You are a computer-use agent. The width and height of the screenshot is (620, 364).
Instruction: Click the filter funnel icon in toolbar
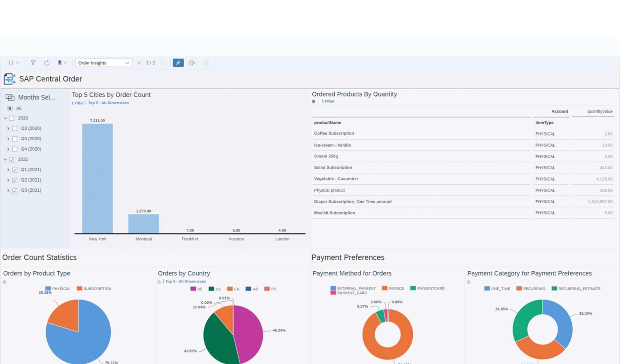tap(33, 63)
